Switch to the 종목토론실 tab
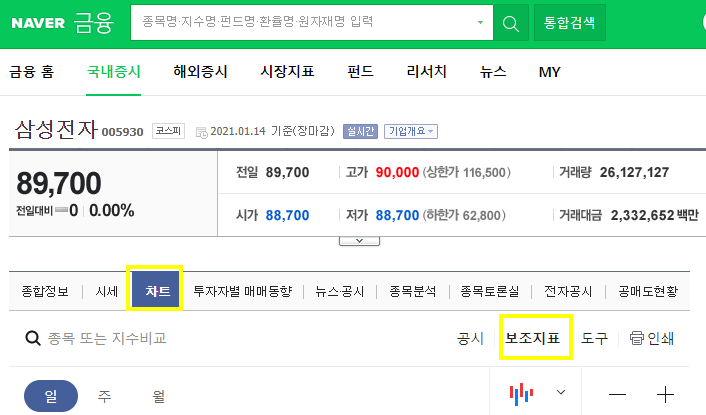The image size is (706, 415). click(x=489, y=292)
